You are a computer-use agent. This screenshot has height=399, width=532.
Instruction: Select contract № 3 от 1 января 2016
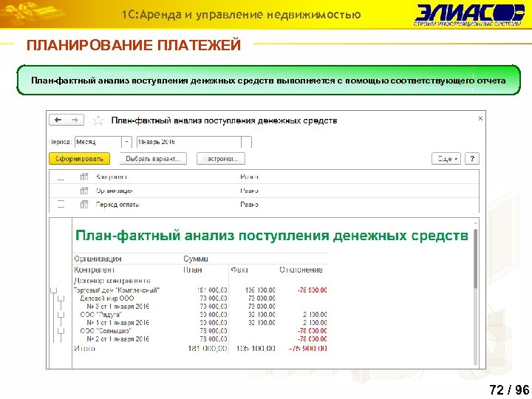point(117,307)
